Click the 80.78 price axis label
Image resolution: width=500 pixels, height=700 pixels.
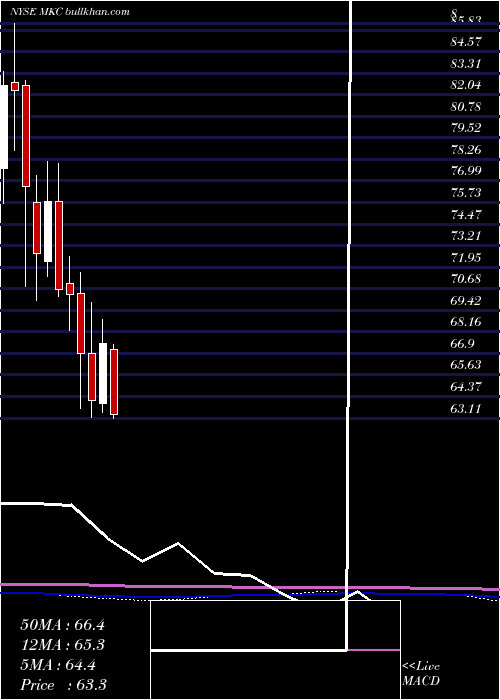(x=466, y=107)
